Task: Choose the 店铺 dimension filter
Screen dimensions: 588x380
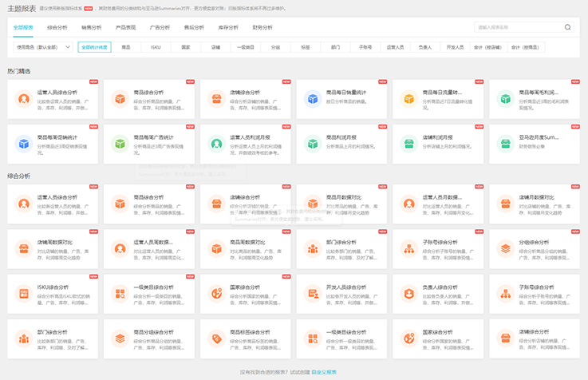Action: (215, 47)
